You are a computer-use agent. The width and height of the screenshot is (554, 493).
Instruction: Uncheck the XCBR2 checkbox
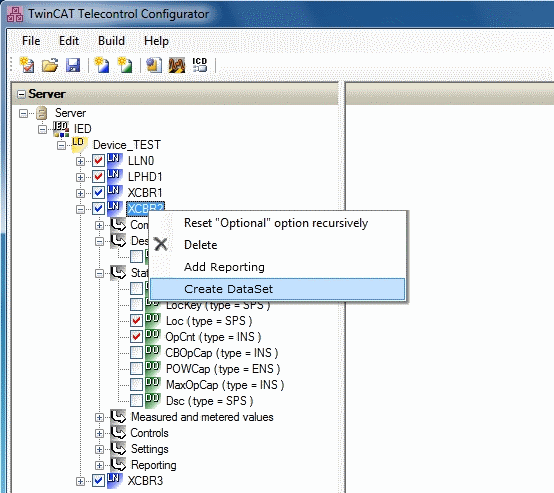click(x=98, y=209)
